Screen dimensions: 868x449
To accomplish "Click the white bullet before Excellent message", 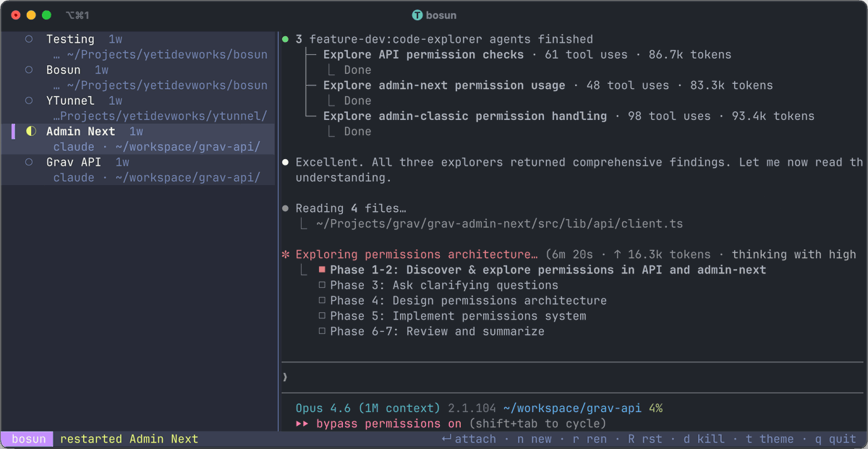I will pyautogui.click(x=286, y=163).
